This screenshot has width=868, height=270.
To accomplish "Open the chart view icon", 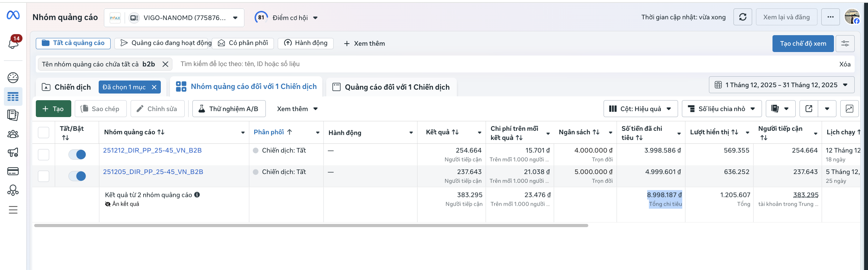I will 849,109.
